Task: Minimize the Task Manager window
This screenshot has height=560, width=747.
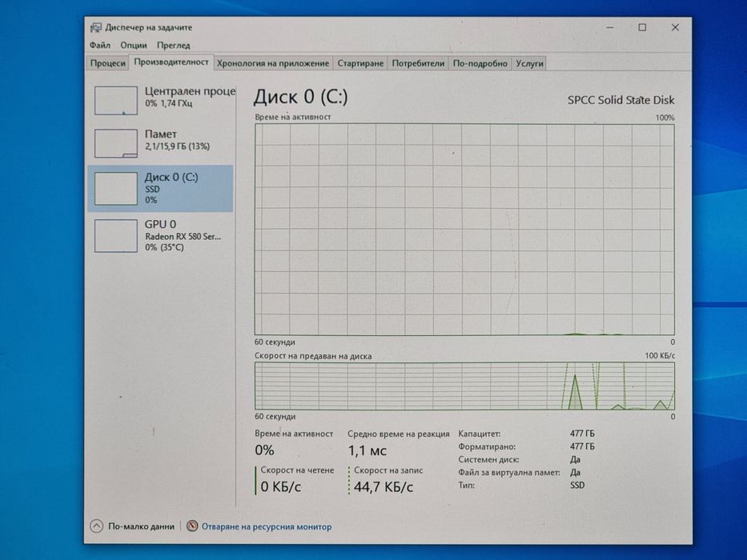Action: (x=610, y=28)
